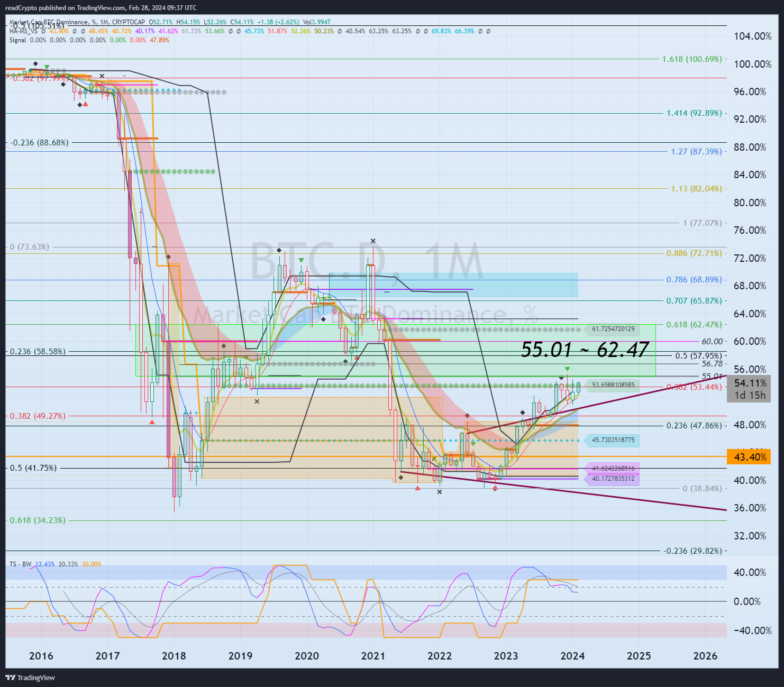Screen dimensions: 784x687
Task: Click the 72.00% price axis label
Action: (750, 258)
